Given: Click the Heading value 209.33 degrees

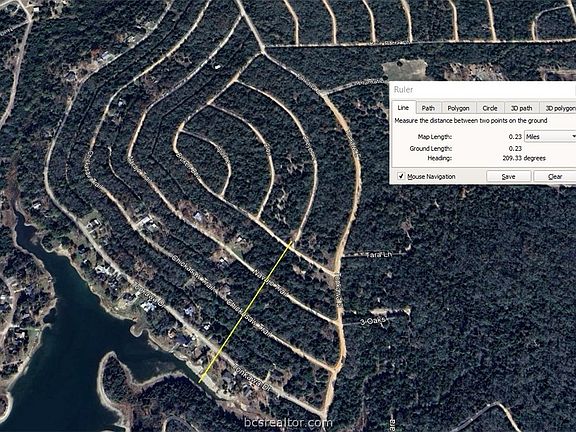Looking at the screenshot, I should [524, 158].
